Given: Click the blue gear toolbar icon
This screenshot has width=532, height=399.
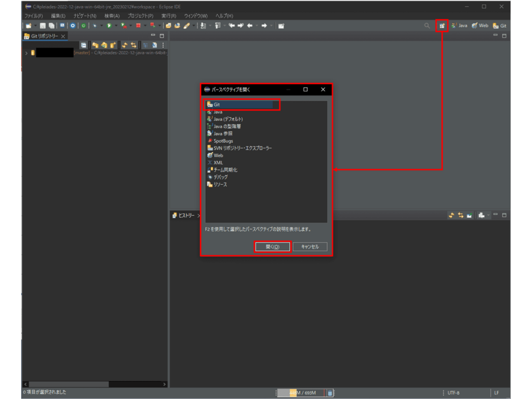Looking at the screenshot, I should 73,26.
